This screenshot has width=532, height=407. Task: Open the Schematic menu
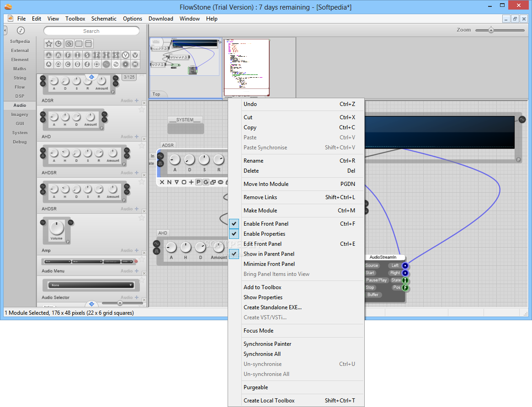(x=104, y=19)
